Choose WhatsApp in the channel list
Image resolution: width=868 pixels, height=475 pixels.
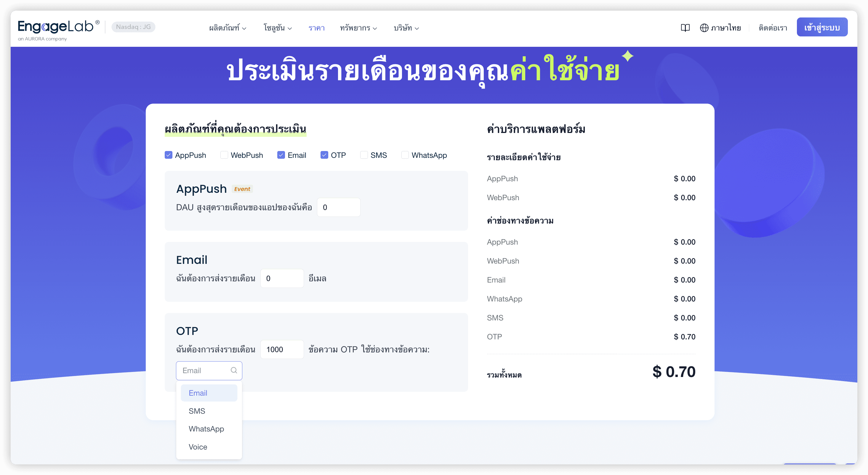point(209,429)
